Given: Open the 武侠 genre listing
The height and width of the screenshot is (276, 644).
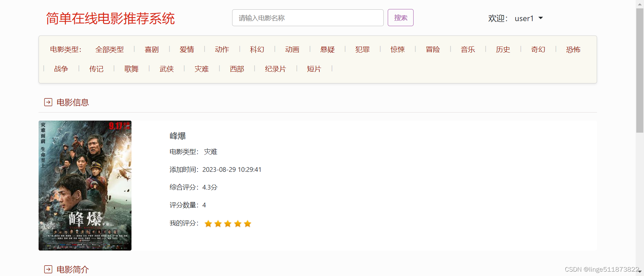Looking at the screenshot, I should click(167, 69).
